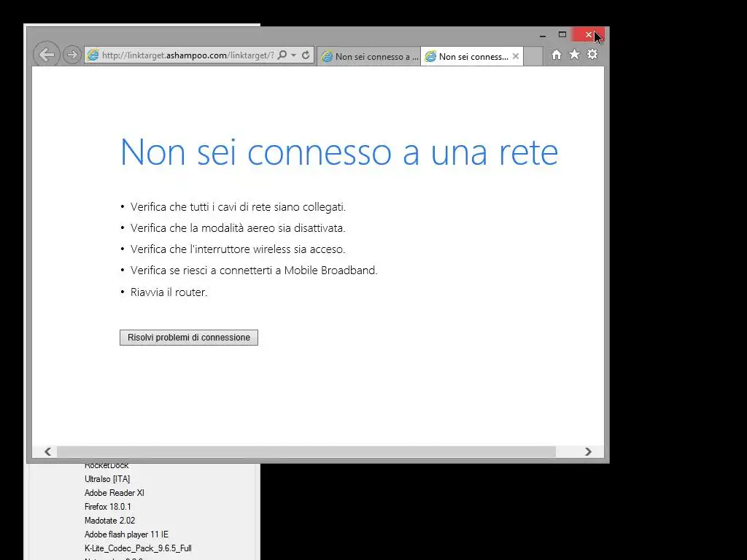This screenshot has height=560, width=747.
Task: Click 'Verifica che l'interruttore wireless sia acceso.'
Action: 238,249
